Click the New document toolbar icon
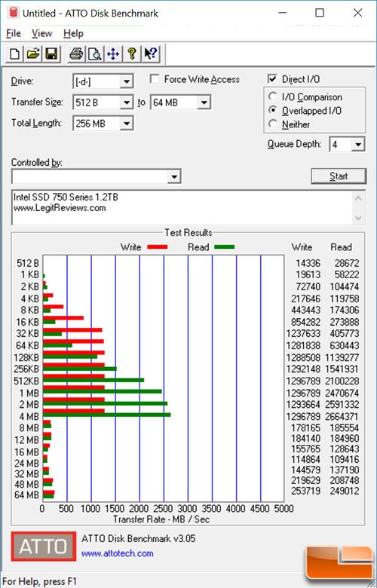This screenshot has width=377, height=588. (x=14, y=54)
